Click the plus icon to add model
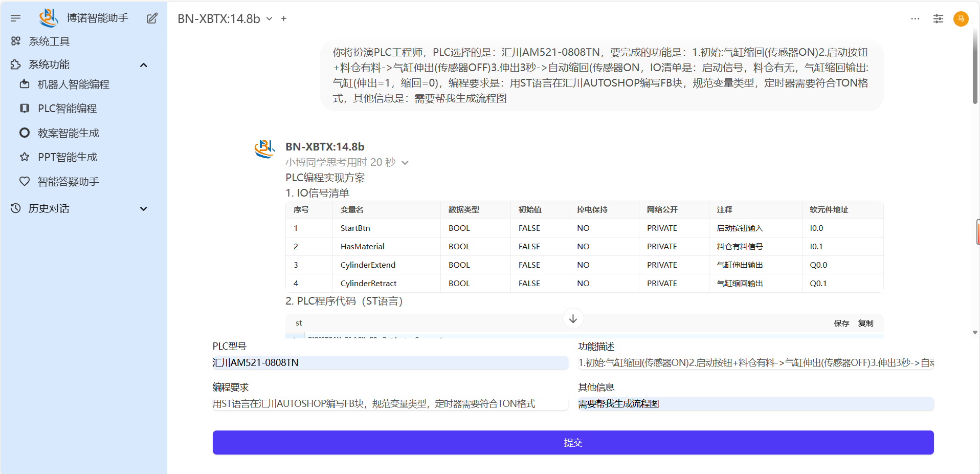980x474 pixels. (284, 19)
